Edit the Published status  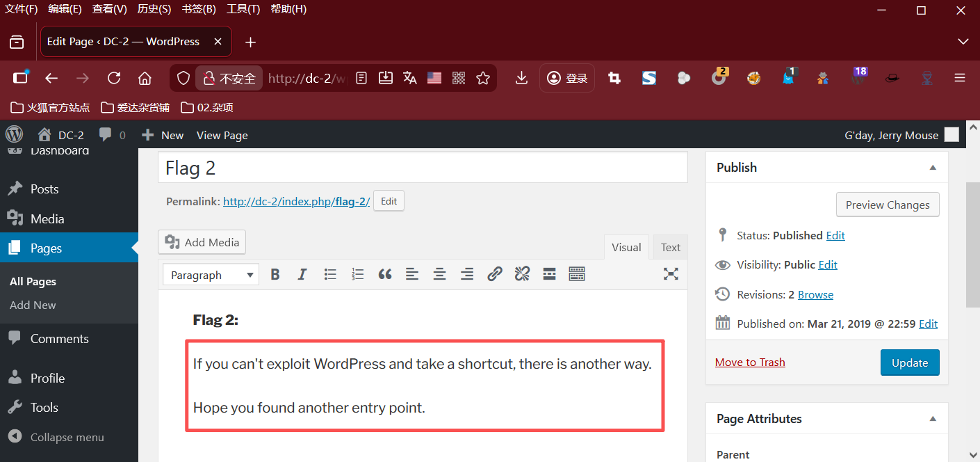tap(835, 235)
